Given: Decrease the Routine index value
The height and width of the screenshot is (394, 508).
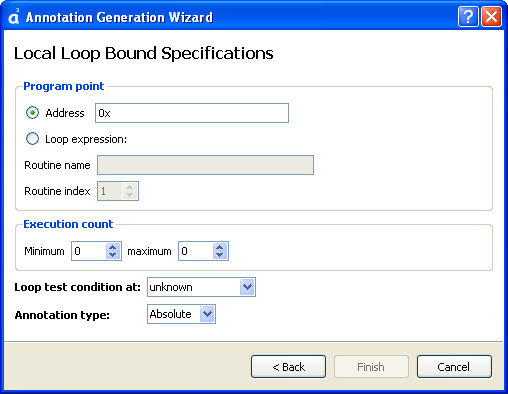Looking at the screenshot, I should (130, 195).
